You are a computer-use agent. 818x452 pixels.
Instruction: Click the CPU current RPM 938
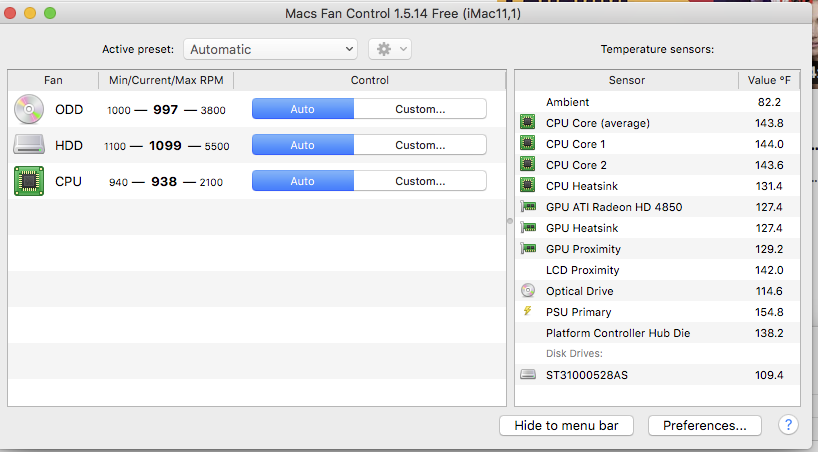coord(164,182)
